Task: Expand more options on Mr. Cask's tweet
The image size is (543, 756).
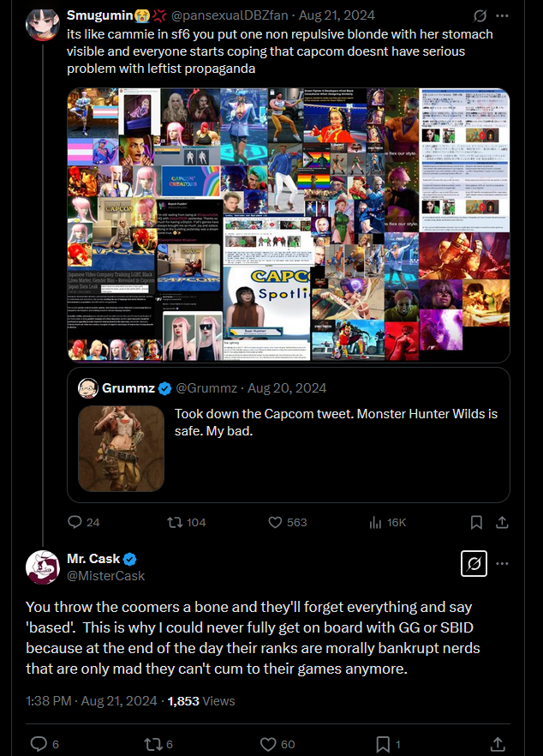Action: pyautogui.click(x=503, y=564)
